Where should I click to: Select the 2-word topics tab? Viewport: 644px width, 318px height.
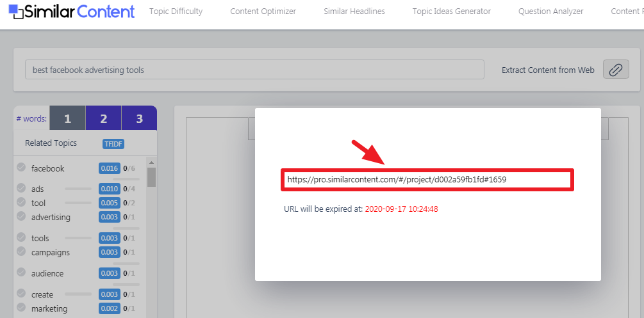click(x=104, y=118)
